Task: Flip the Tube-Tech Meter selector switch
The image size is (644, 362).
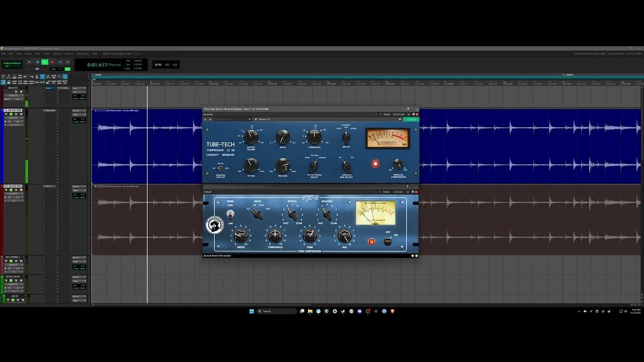Action: pos(346,136)
